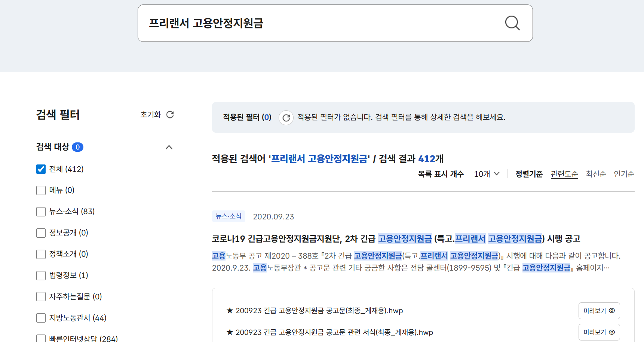Check the 자주하는질문 (0) checkbox
Screen dimensions: 644x342
click(41, 297)
